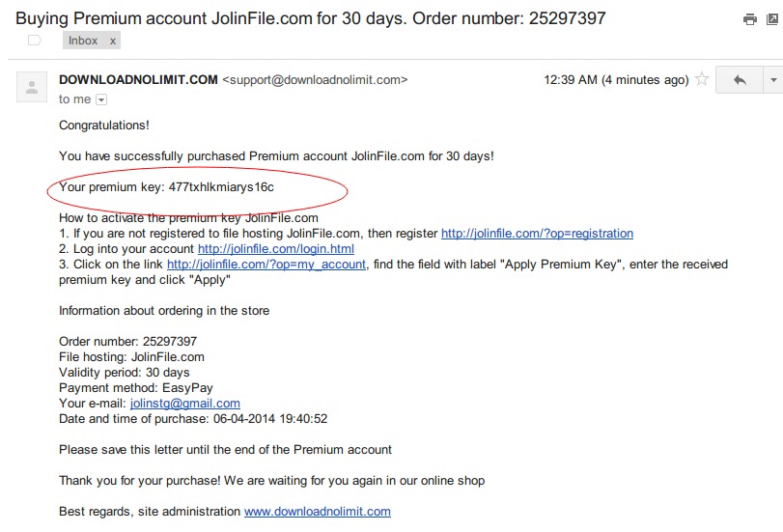Click the premium key 477txhlkmiarys16c text
783x532 pixels.
click(x=221, y=187)
